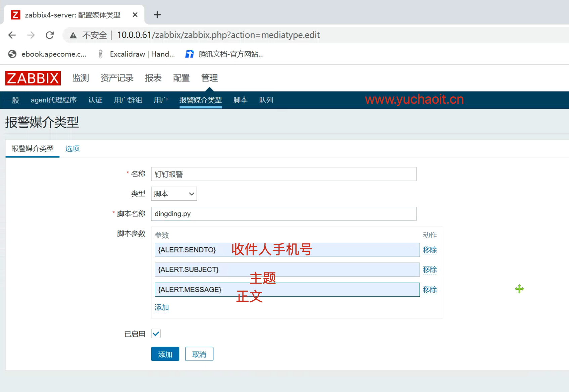
Task: Open the 腾讯文档 bookmark
Action: (224, 54)
